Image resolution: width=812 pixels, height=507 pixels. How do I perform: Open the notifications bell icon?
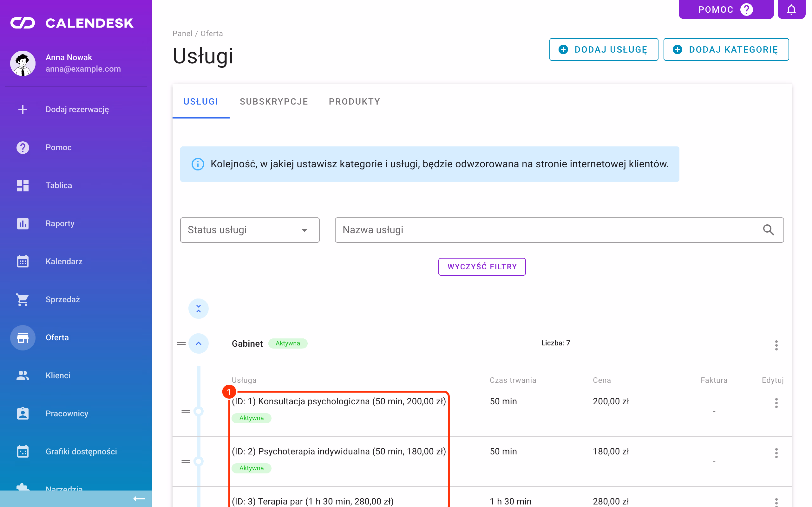(791, 10)
